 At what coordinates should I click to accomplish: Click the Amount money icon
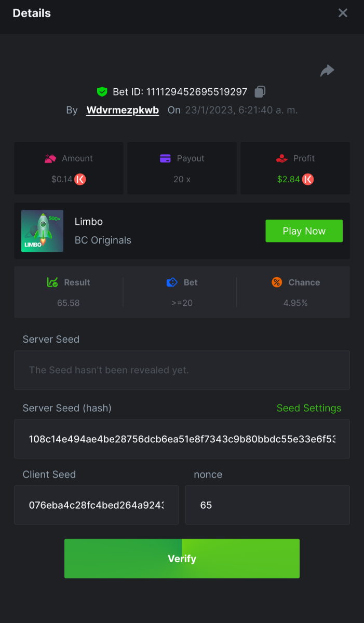pos(50,158)
